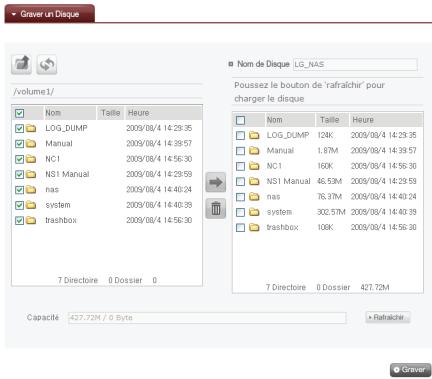This screenshot has height=379, width=432.
Task: Open system folder icon in left list
Action: point(31,205)
